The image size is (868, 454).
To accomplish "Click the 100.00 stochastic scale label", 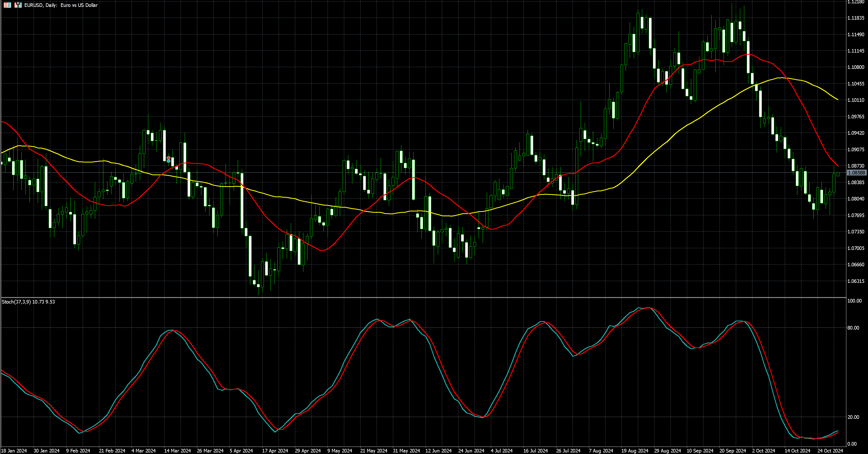I will click(x=854, y=301).
